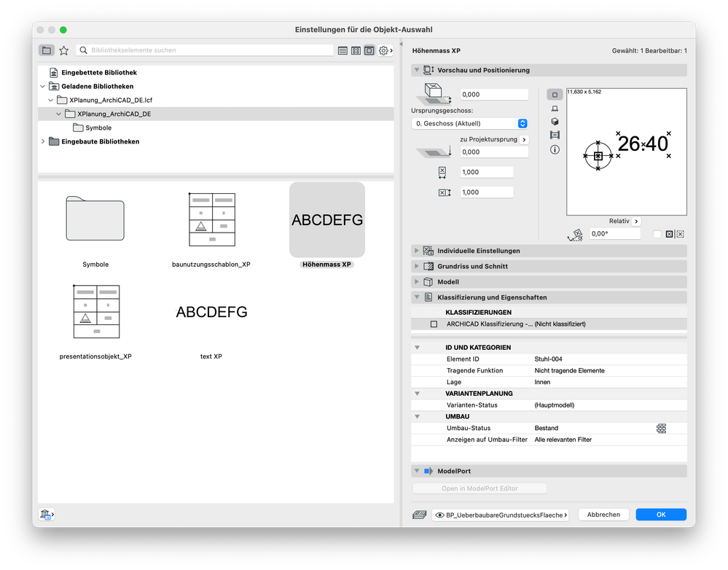Check the ARCHICAD Klassifizierung checkbox
Screen dimensions: 728x570
pos(434,324)
